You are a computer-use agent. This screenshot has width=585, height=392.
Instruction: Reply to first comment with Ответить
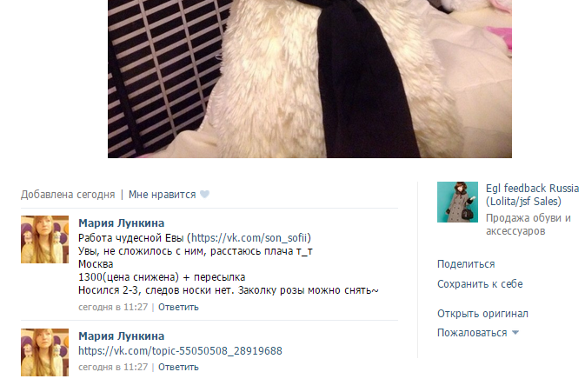pos(178,308)
